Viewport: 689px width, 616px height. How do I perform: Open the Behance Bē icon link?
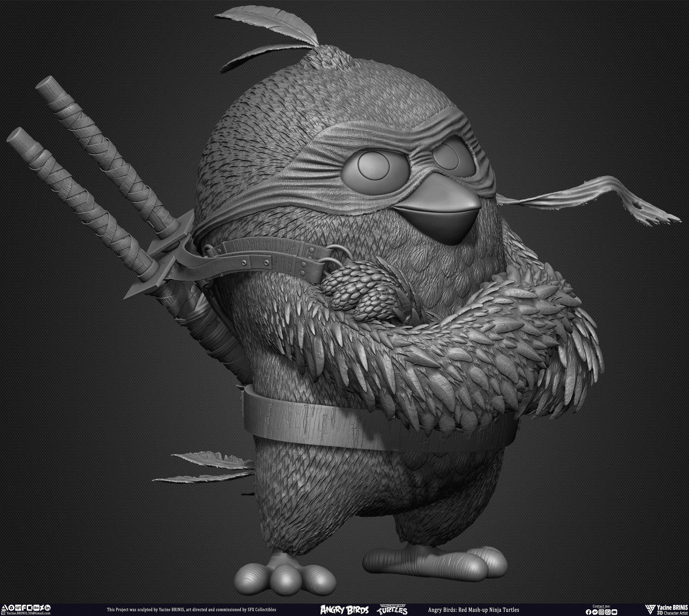tap(37, 608)
